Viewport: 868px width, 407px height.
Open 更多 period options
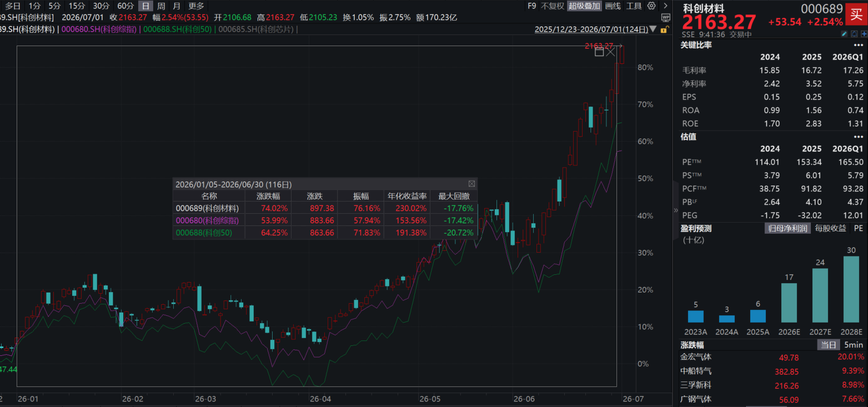[196, 6]
